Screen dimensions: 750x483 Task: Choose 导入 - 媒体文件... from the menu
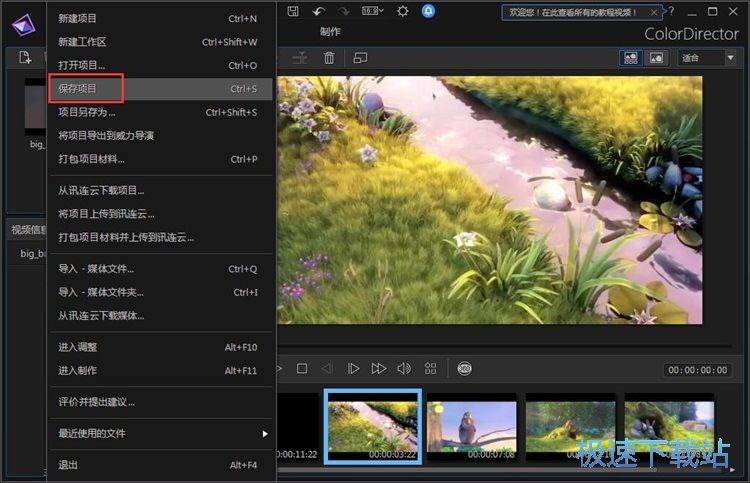point(161,269)
